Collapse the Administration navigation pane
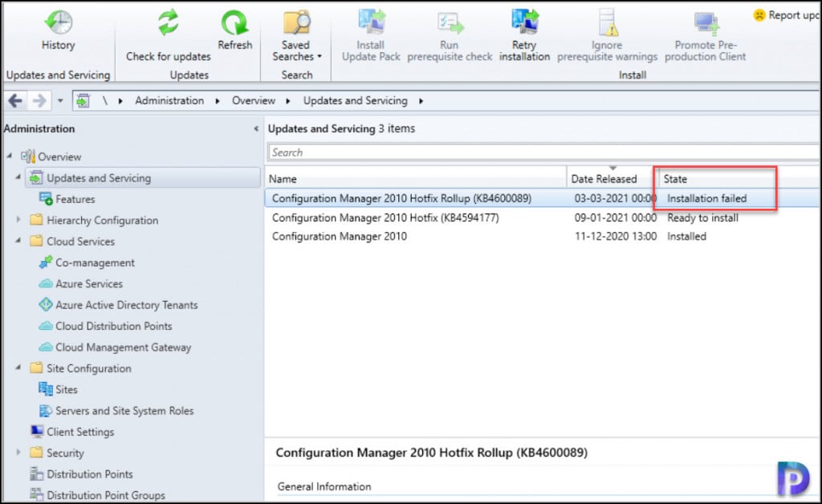 click(x=256, y=129)
